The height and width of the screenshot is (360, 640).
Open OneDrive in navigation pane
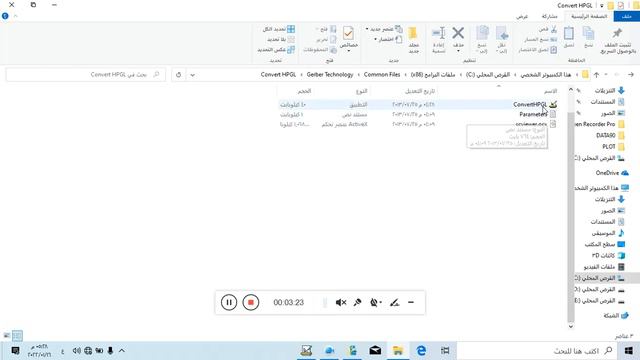611,173
